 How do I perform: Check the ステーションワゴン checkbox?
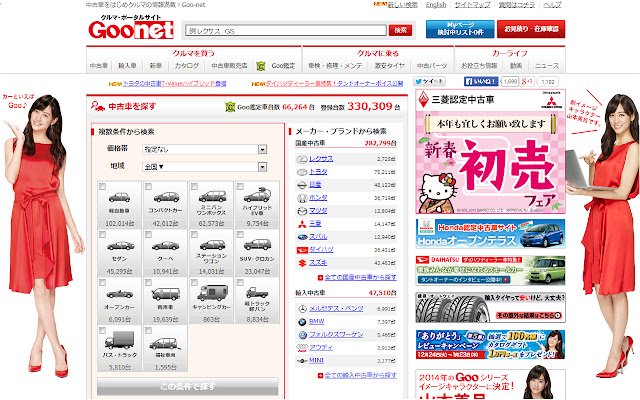(194, 235)
